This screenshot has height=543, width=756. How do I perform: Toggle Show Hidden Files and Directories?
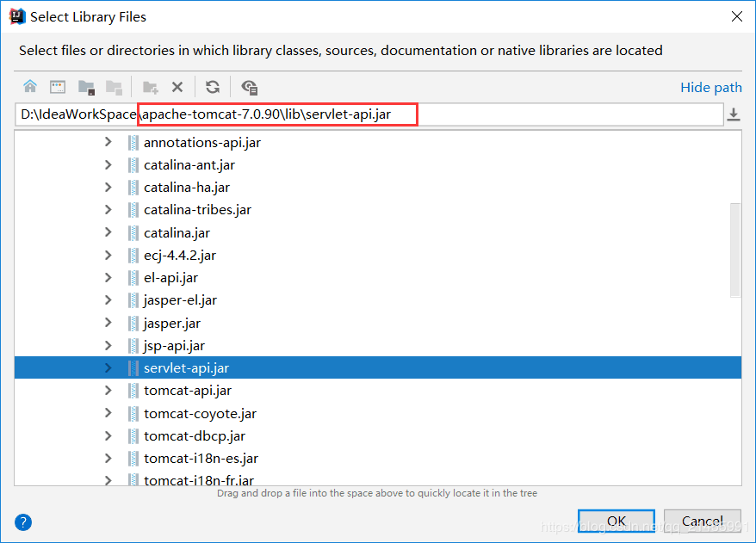(247, 87)
